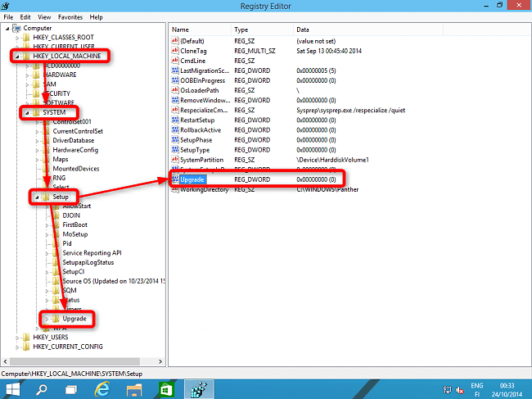Open Internet Explorer from the taskbar
532x399 pixels.
[x=103, y=388]
